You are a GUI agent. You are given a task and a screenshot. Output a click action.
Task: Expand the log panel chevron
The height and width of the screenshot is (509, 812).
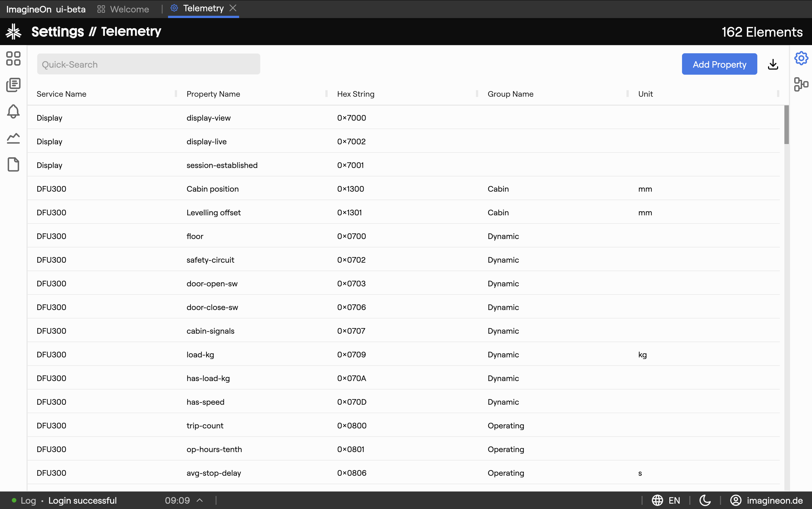[x=200, y=500]
